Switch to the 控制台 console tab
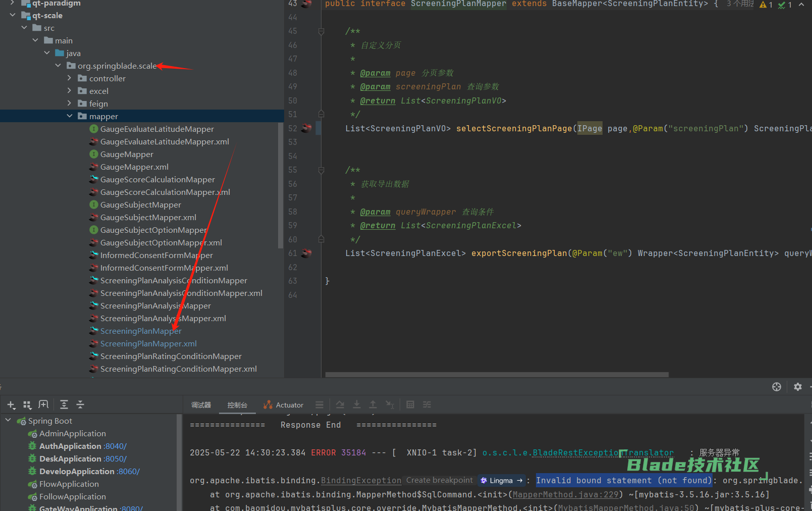 click(237, 405)
